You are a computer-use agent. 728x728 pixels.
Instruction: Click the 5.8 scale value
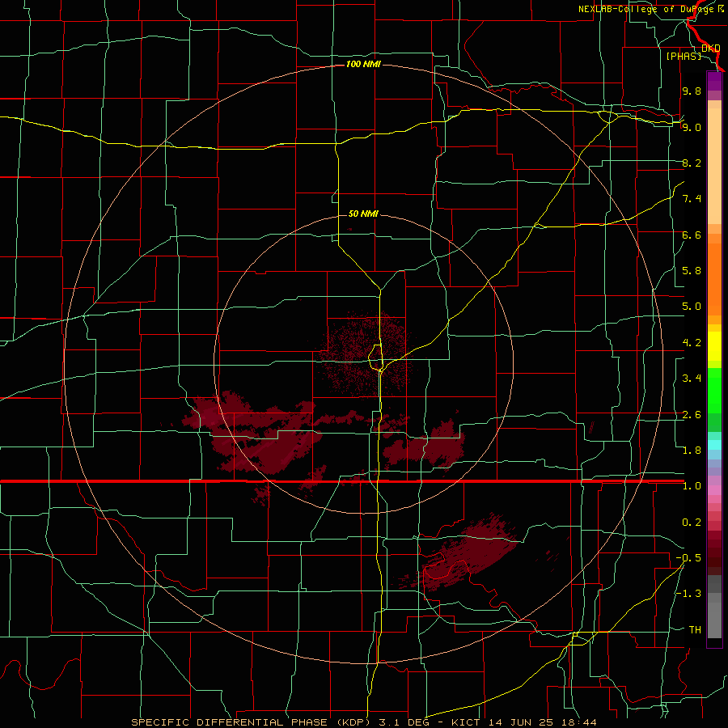pos(692,271)
